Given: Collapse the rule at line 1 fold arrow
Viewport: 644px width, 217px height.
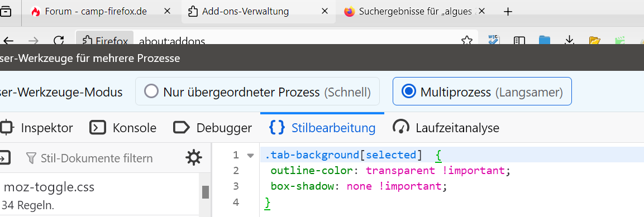Looking at the screenshot, I should (x=250, y=156).
